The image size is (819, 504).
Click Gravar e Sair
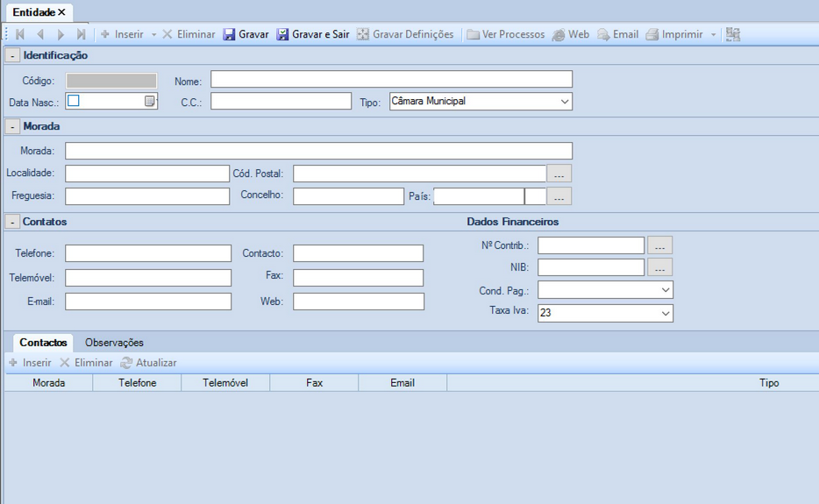tap(313, 34)
